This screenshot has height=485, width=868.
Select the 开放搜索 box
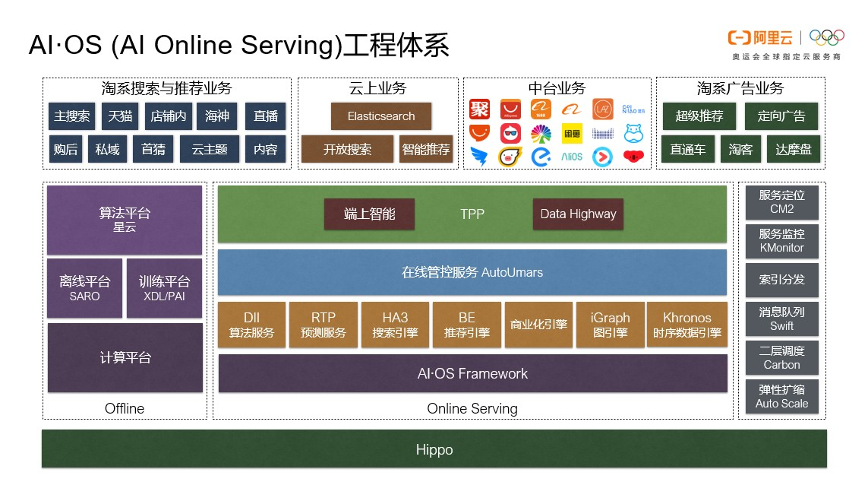point(348,149)
